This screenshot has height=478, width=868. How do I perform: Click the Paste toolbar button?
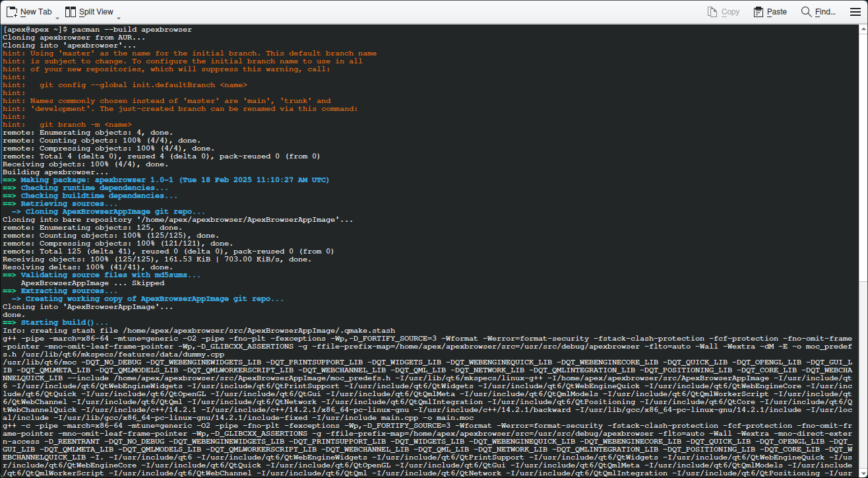pos(770,12)
